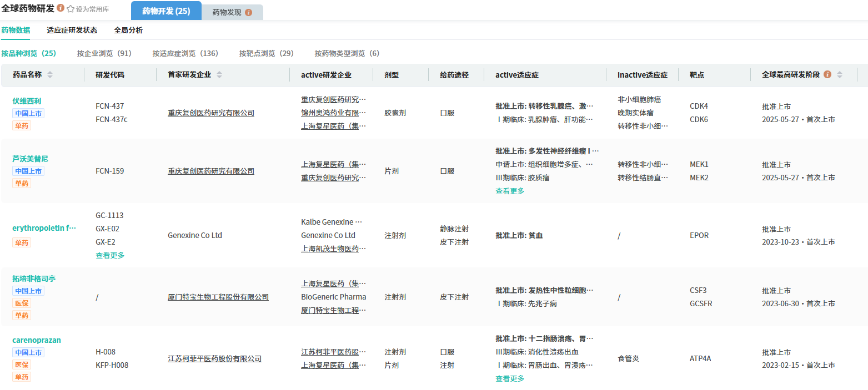The image size is (868, 390).
Task: Click info icon beside 全球最高研发阶段 header
Action: 827,74
